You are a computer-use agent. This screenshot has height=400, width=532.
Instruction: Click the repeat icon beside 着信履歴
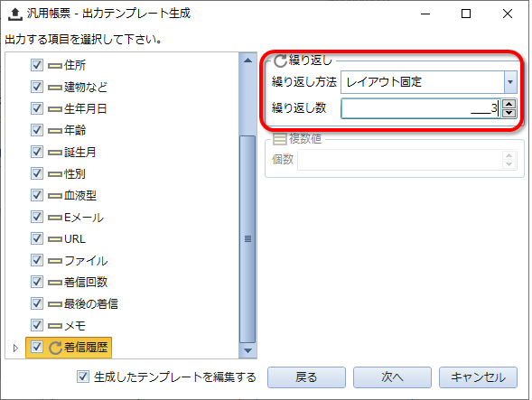(x=55, y=348)
